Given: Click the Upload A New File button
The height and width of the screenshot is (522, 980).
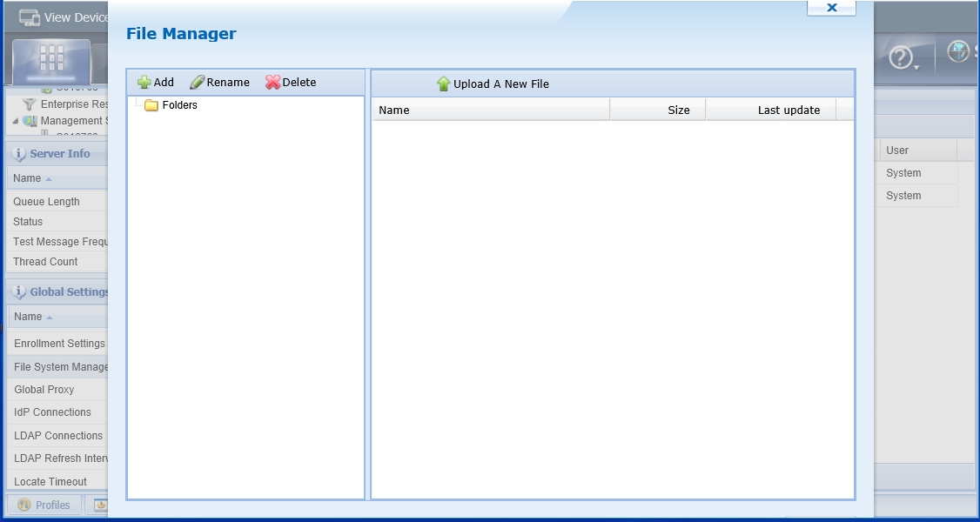Looking at the screenshot, I should tap(500, 84).
